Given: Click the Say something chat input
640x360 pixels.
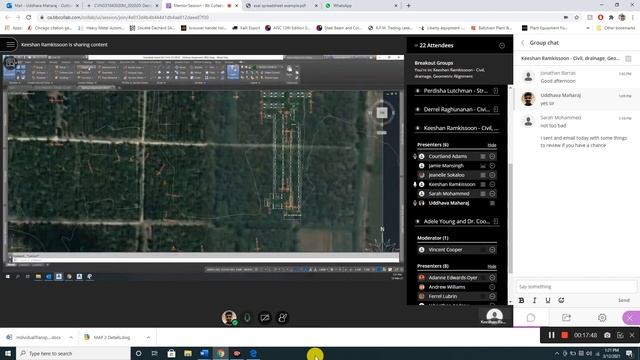Looking at the screenshot, I should 576,287.
